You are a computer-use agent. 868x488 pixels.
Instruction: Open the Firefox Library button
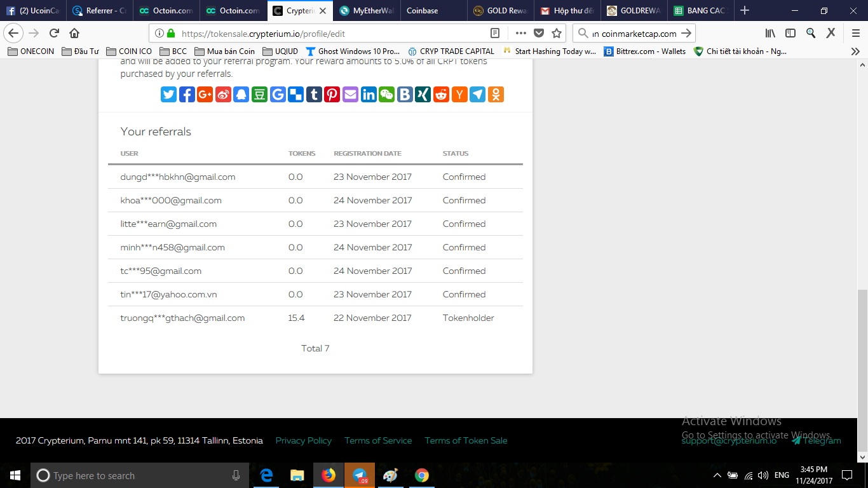coord(770,33)
